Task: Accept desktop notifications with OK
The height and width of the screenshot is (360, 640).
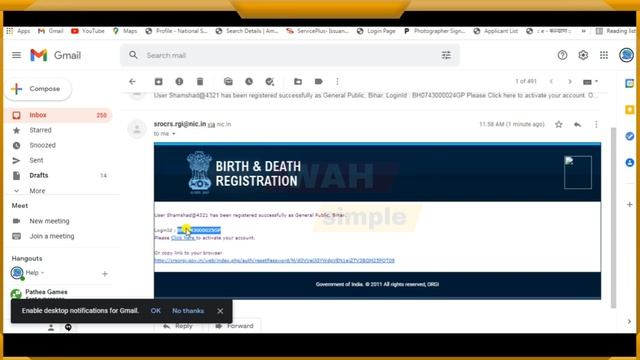Action: tap(156, 311)
